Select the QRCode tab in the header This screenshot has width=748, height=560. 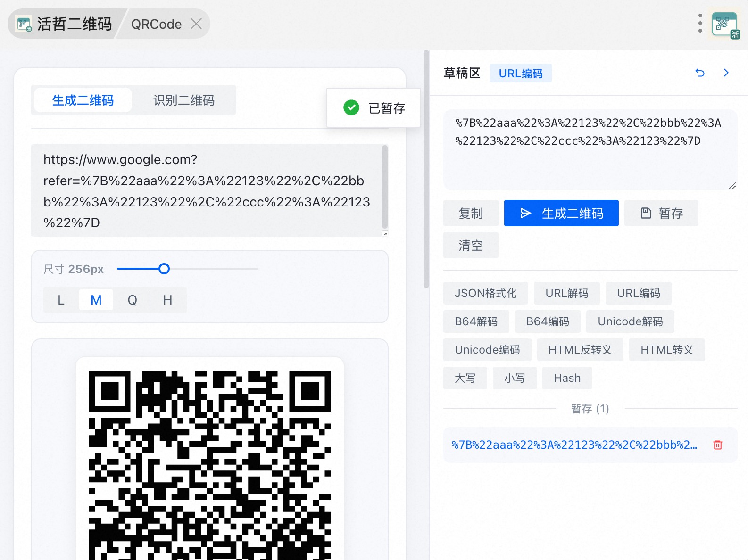pos(157,24)
